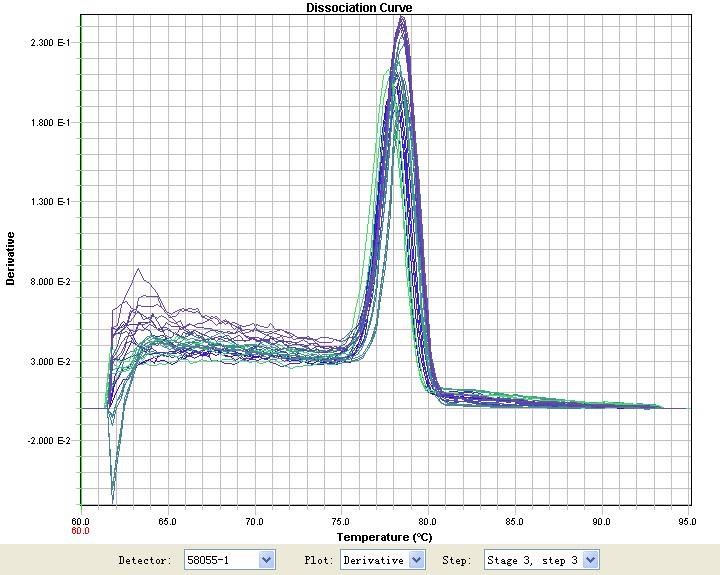
Task: Open the Step dropdown arrow
Action: [590, 560]
